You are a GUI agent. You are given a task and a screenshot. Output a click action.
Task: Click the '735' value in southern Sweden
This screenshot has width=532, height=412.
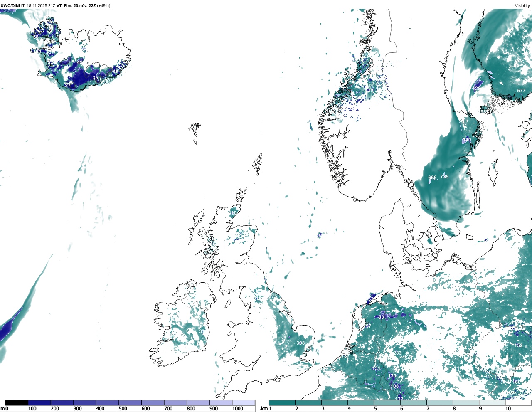(x=444, y=177)
